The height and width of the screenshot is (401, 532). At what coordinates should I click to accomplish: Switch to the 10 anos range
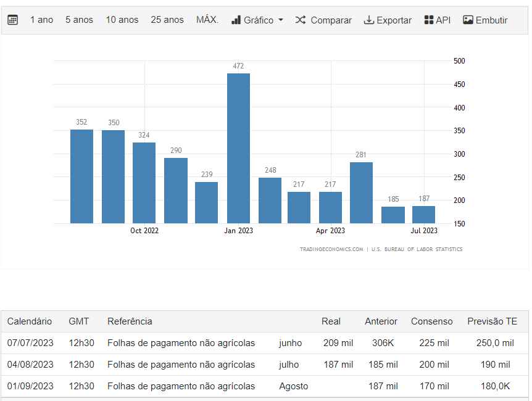click(122, 20)
